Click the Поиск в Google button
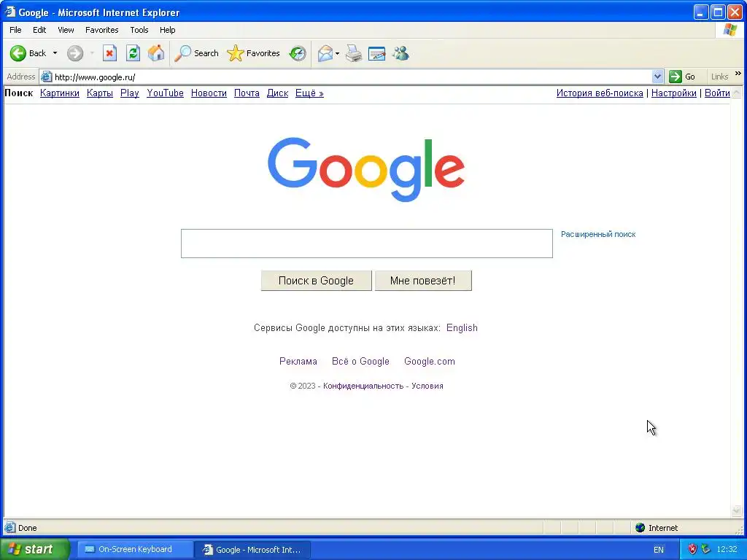Screen dimensions: 747x560 (317, 281)
